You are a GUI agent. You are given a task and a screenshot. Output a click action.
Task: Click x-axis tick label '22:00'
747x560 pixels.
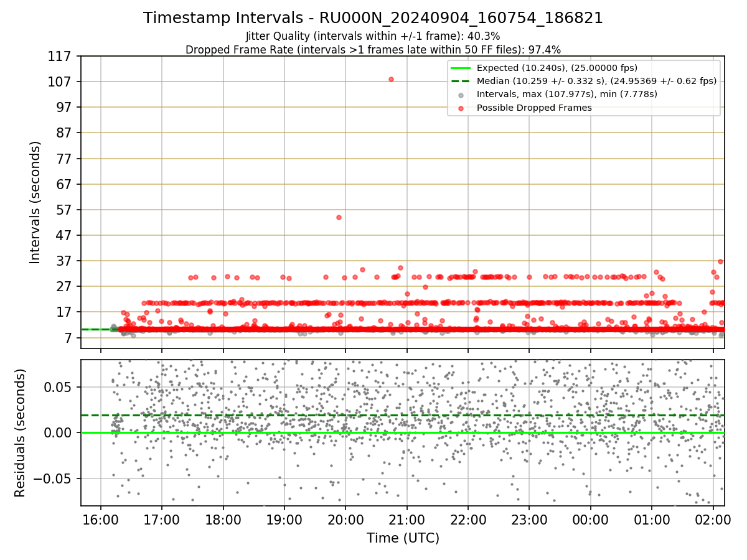point(468,519)
